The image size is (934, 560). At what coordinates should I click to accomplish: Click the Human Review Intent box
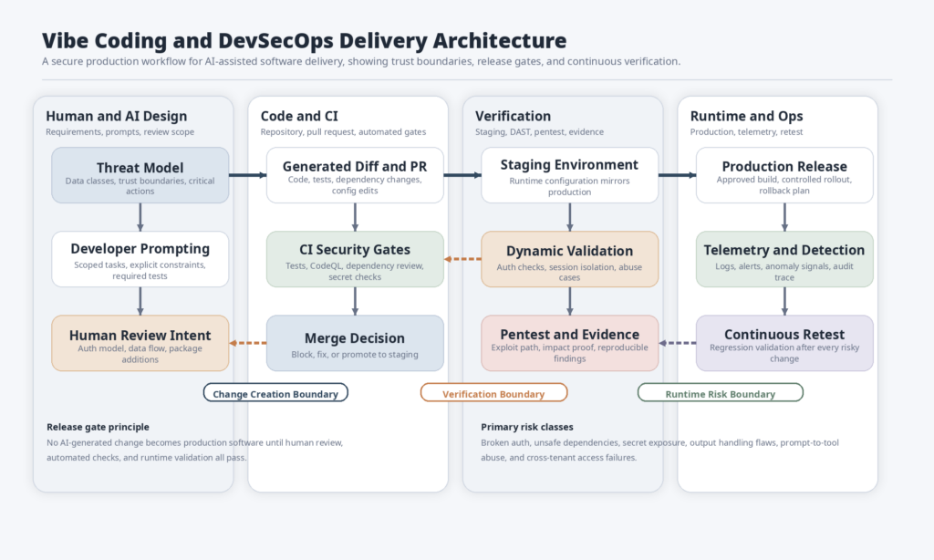(x=140, y=343)
